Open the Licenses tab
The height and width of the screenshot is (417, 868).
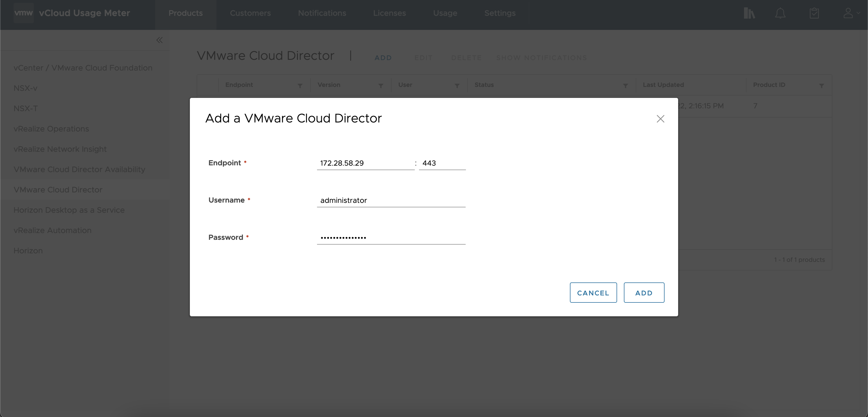389,13
